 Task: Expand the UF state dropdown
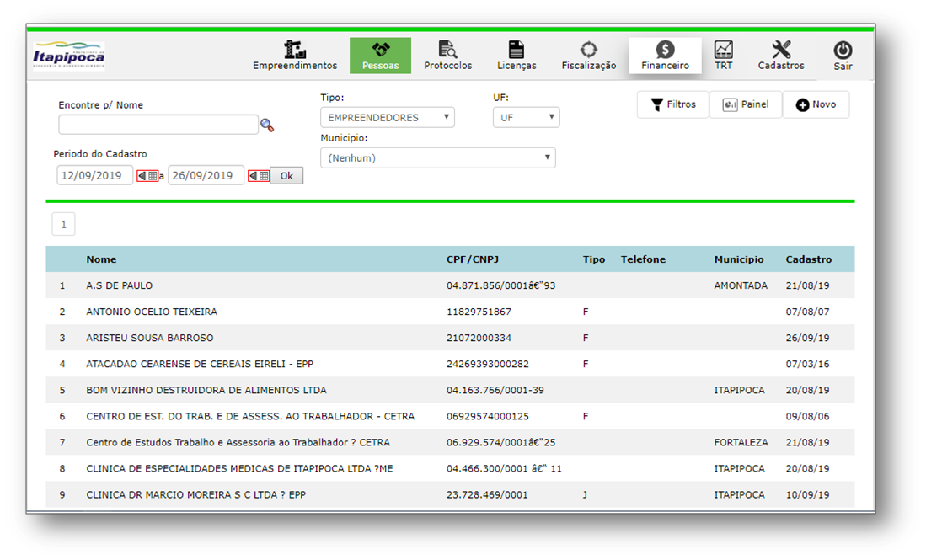click(526, 118)
